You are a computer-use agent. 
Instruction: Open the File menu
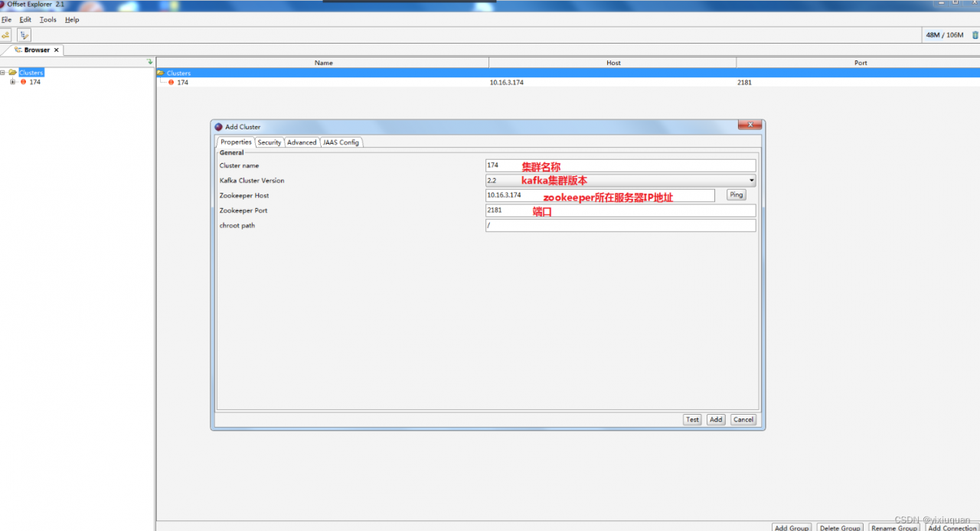6,20
